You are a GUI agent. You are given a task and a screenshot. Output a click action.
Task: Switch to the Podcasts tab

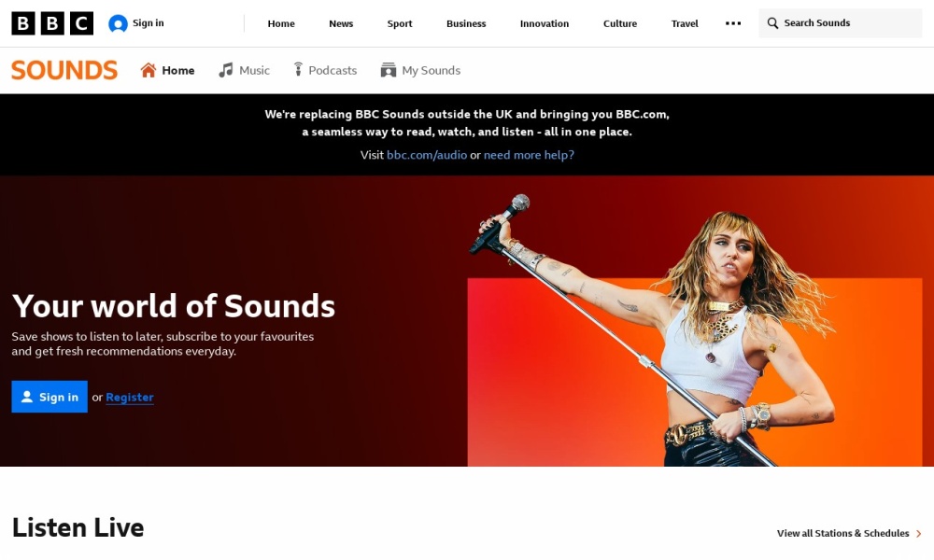click(x=333, y=70)
